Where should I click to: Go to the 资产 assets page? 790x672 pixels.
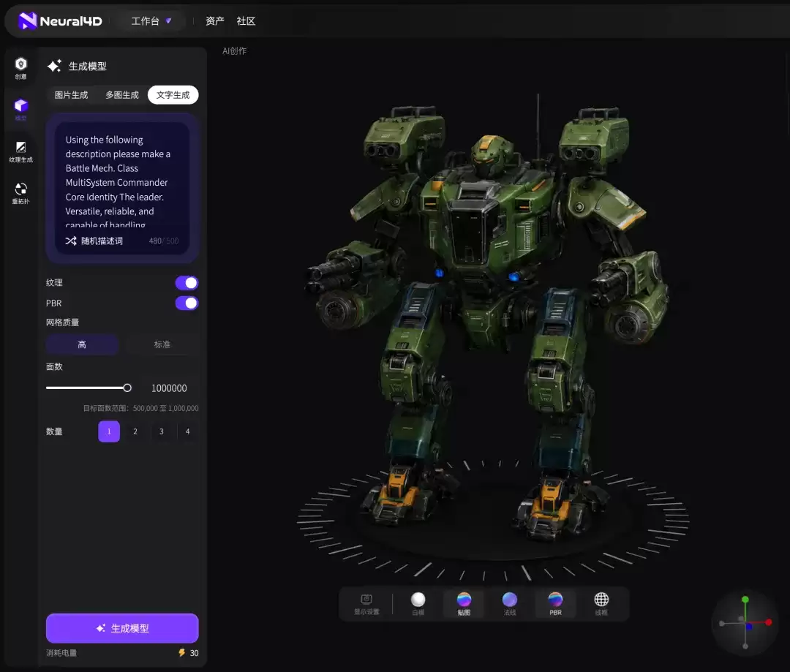[x=214, y=20]
